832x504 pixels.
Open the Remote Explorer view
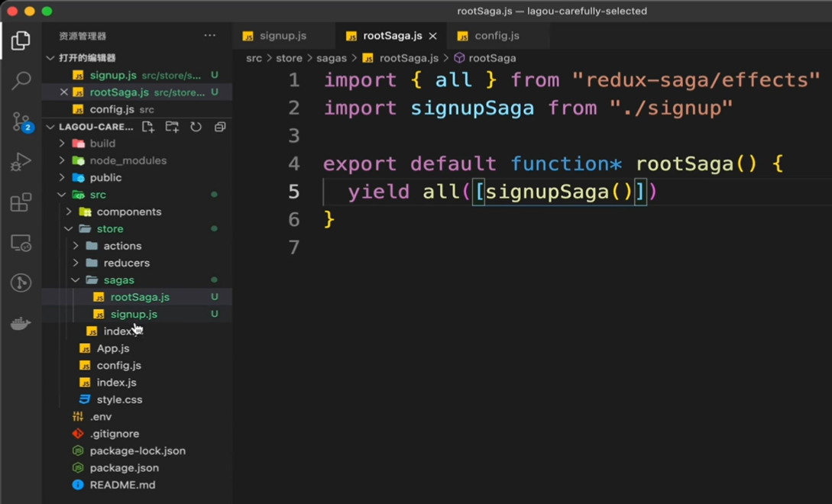point(21,243)
